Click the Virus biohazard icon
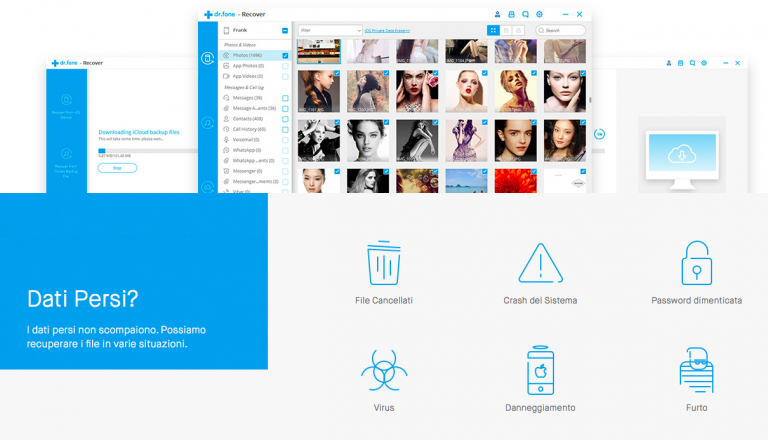 pyautogui.click(x=383, y=371)
